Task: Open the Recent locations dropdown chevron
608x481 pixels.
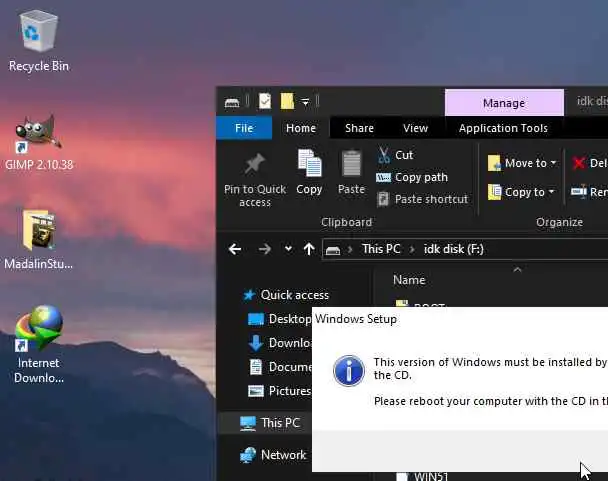Action: [x=288, y=249]
